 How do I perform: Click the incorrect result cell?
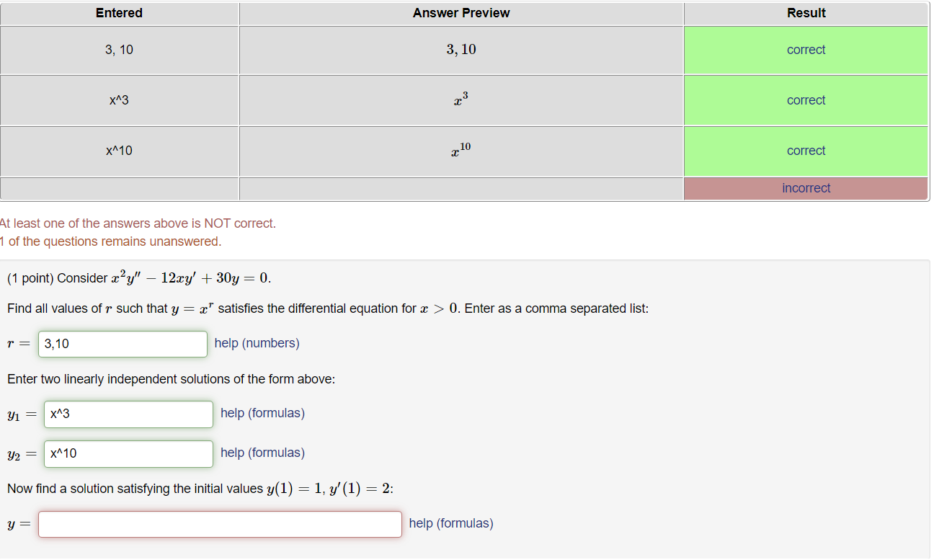pos(806,188)
